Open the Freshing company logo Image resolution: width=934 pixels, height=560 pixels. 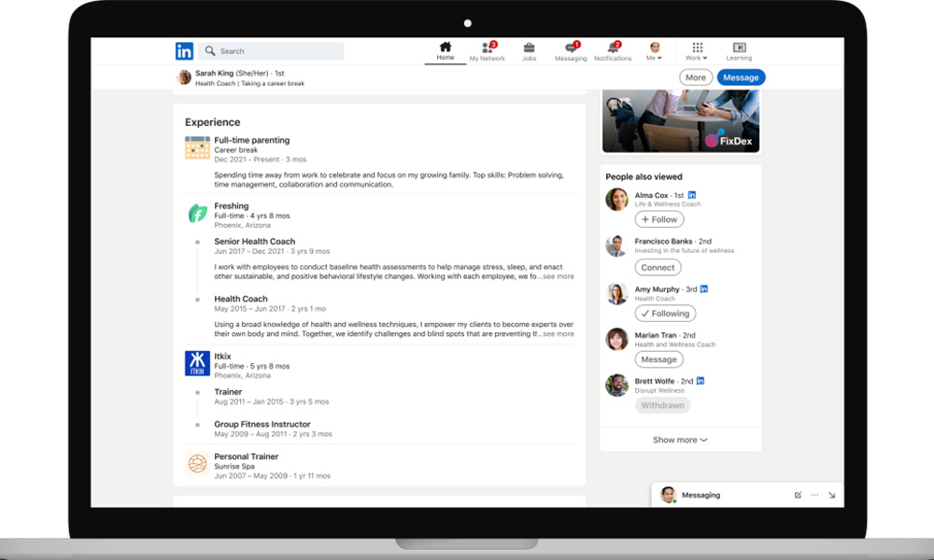point(197,213)
